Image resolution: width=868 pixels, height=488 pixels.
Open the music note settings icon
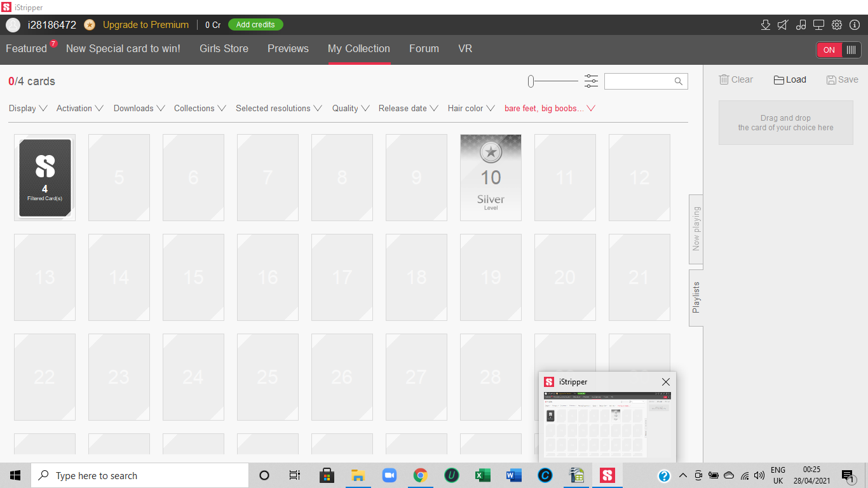click(x=801, y=25)
